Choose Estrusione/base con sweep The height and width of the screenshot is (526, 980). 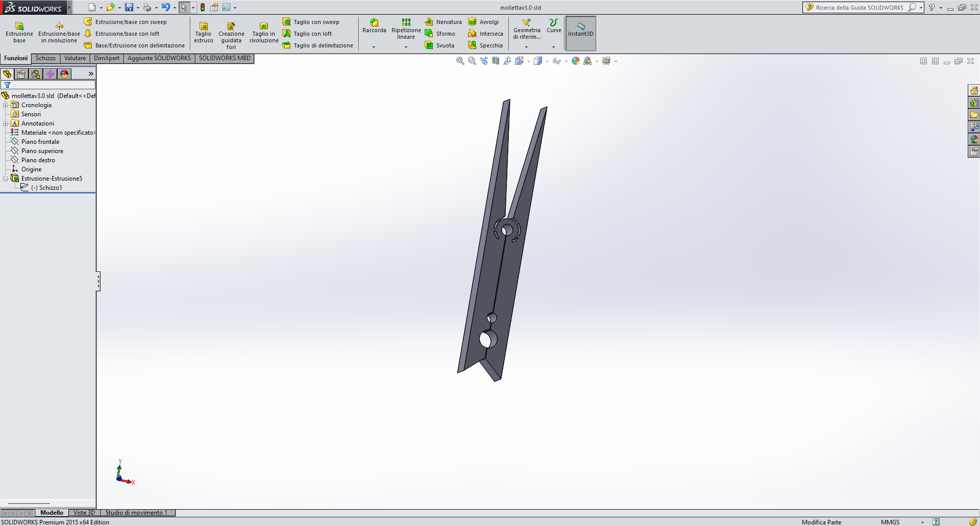(x=126, y=22)
